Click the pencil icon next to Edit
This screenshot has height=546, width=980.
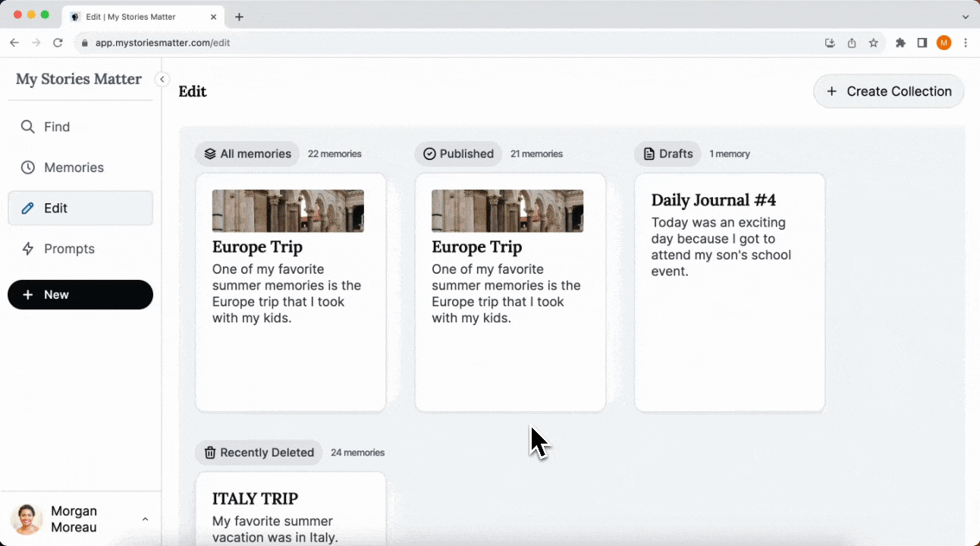28,208
